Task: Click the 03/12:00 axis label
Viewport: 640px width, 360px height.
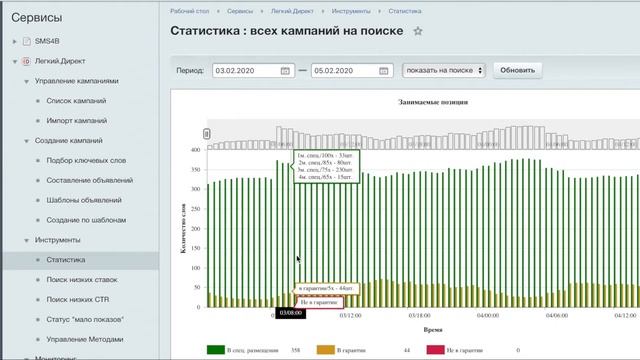Action: point(351,316)
